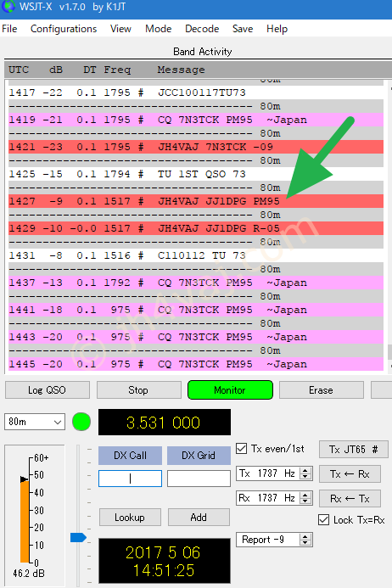
Task: Click the Log QSO button
Action: tap(48, 390)
